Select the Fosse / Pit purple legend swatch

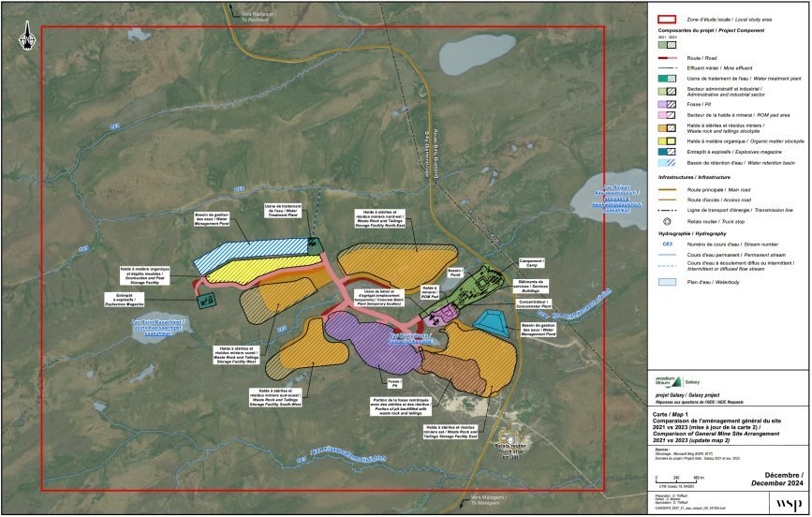click(x=667, y=104)
